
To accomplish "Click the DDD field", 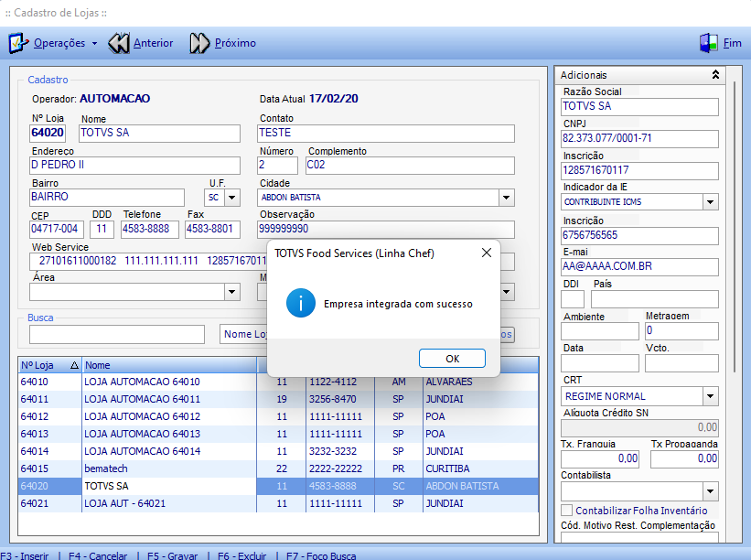I will [x=102, y=229].
